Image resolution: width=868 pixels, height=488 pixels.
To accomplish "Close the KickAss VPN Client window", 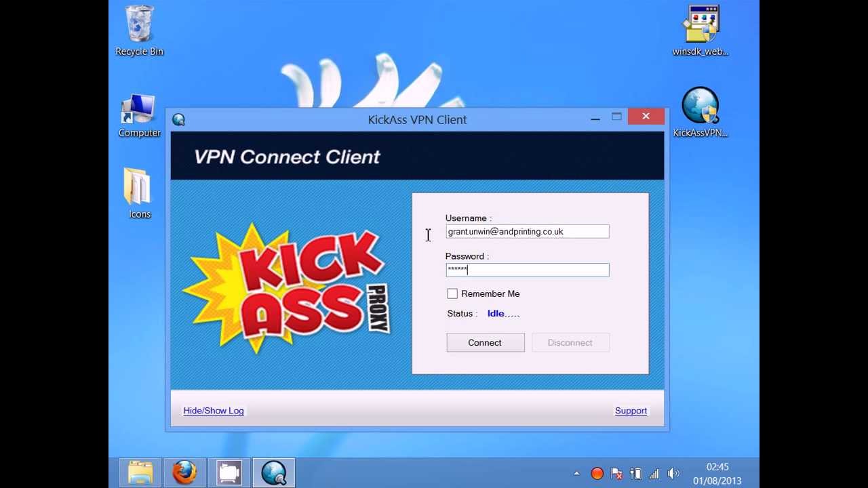I will pyautogui.click(x=646, y=117).
